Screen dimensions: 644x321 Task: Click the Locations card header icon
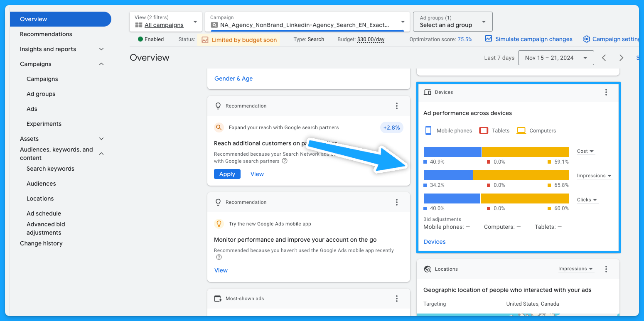click(x=428, y=269)
